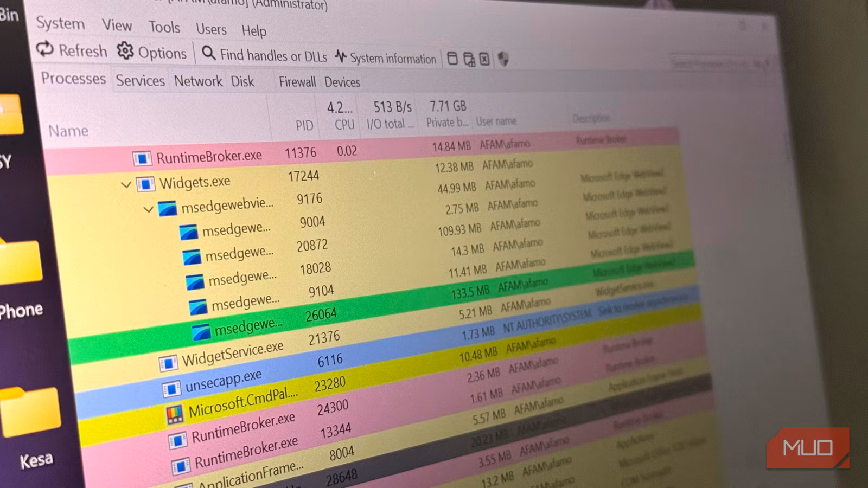The image size is (868, 488).
Task: Open System information
Action: point(386,57)
